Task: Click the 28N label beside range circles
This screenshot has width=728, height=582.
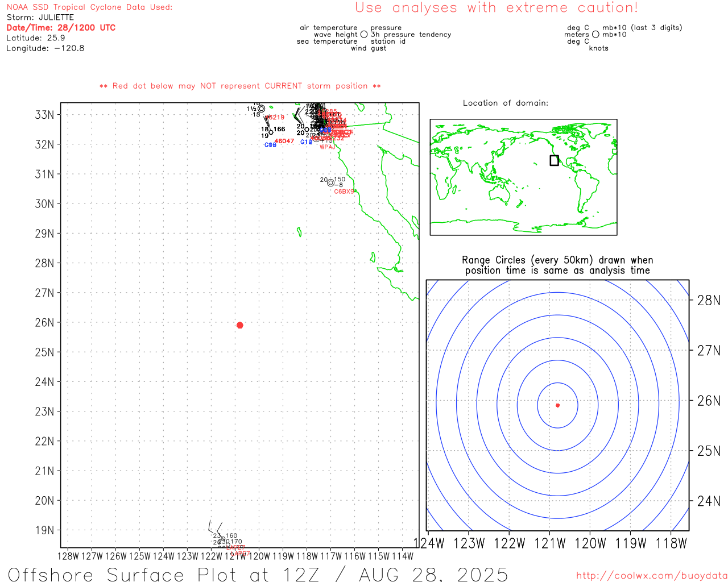Action: [x=709, y=301]
